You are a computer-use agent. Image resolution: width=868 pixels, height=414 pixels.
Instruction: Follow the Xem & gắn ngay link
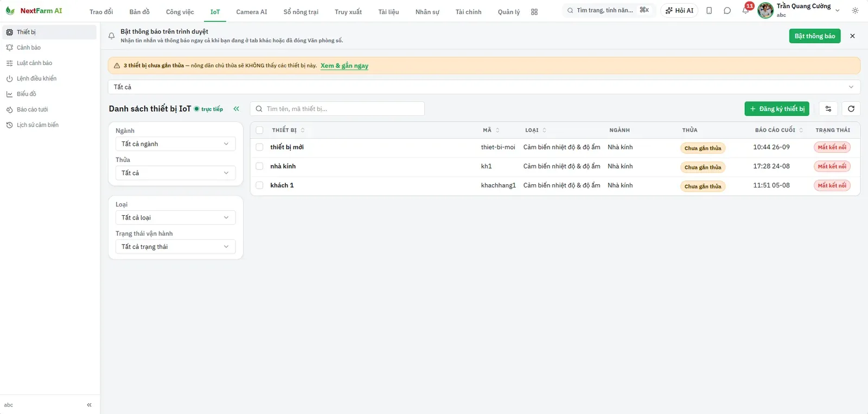coord(344,66)
